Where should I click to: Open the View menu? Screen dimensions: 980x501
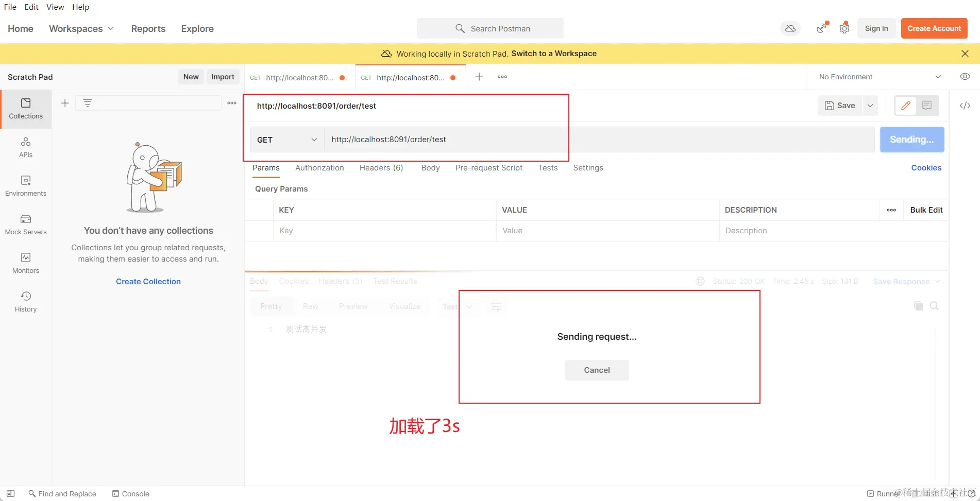[x=55, y=7]
